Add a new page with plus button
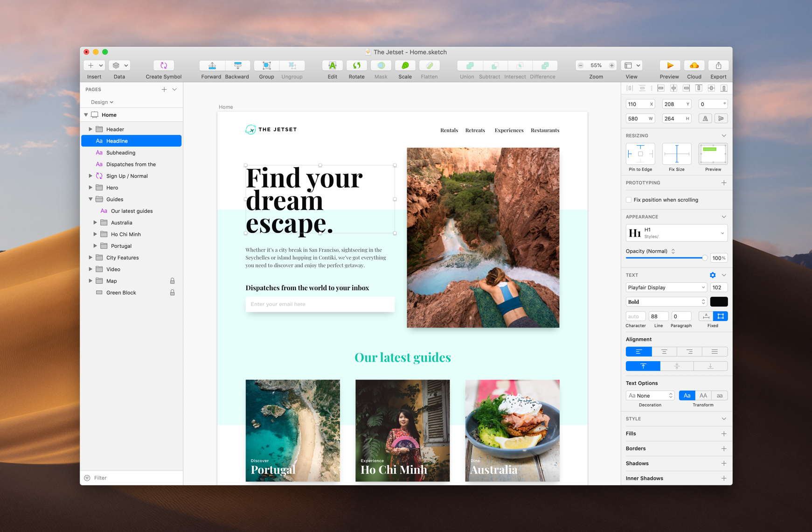Image resolution: width=812 pixels, height=532 pixels. (164, 90)
